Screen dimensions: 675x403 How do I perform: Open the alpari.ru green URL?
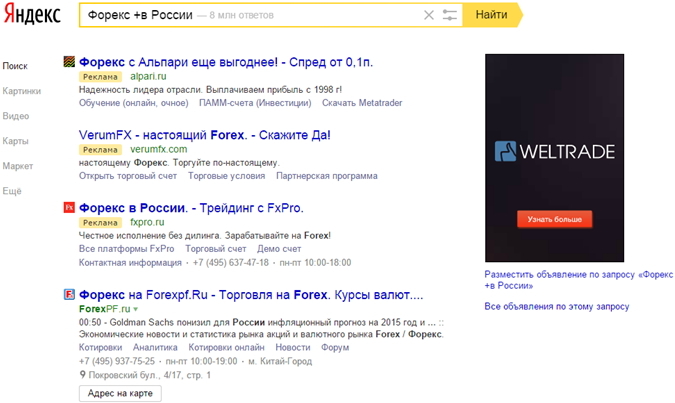tap(148, 76)
